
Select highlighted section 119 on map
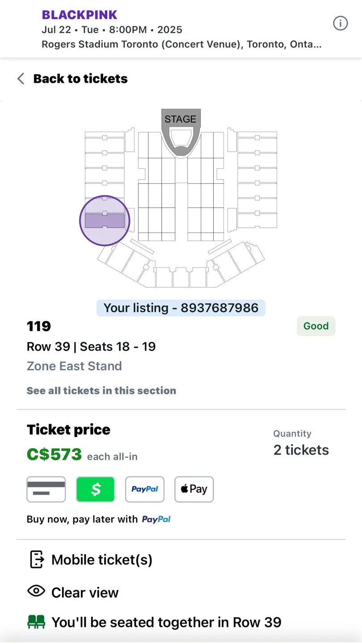pos(105,221)
